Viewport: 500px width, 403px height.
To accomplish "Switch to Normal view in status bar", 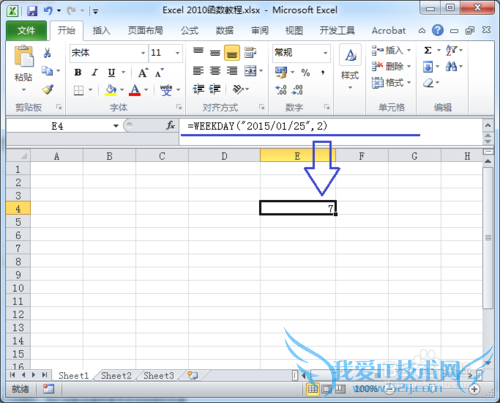I will click(313, 389).
